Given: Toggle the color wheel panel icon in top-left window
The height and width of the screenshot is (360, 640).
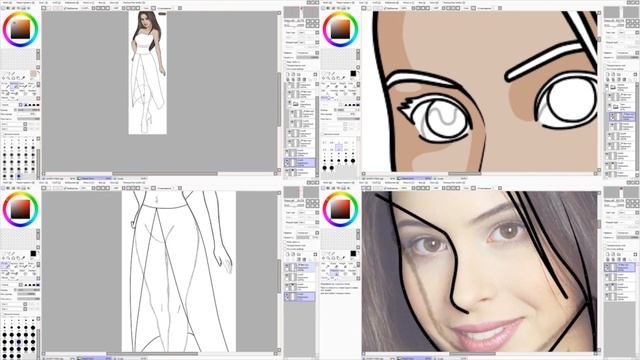Looking at the screenshot, I should click(x=2, y=8).
